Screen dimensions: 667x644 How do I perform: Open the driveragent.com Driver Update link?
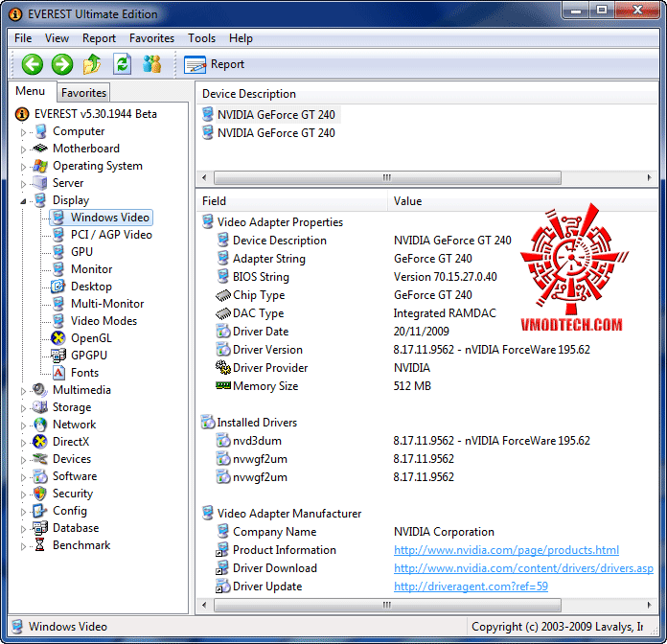(471, 586)
